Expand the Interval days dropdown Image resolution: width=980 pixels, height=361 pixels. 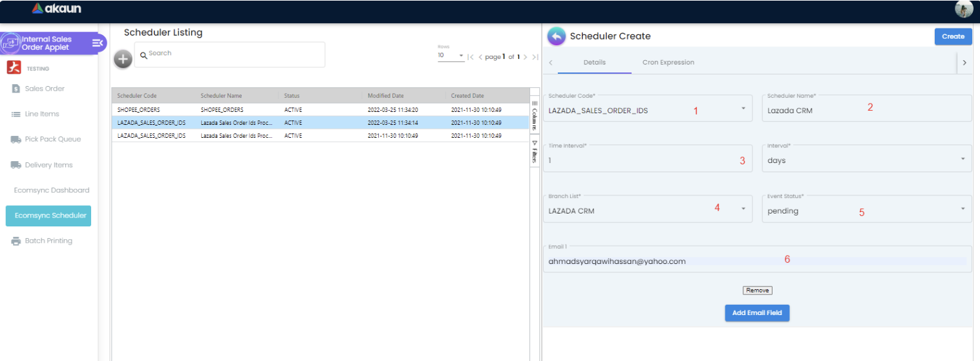click(963, 159)
